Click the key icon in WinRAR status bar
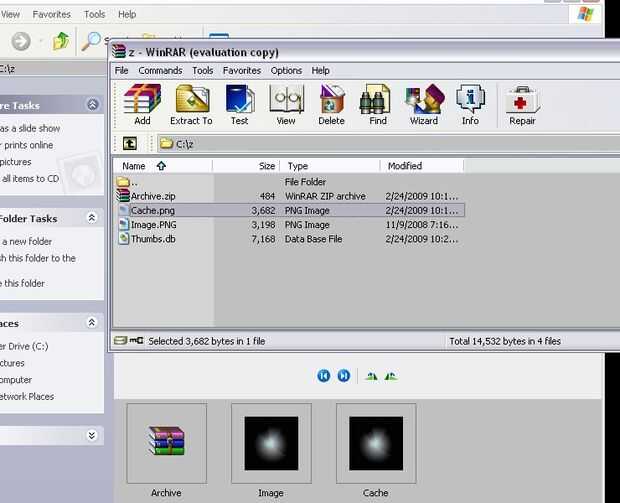 (136, 340)
